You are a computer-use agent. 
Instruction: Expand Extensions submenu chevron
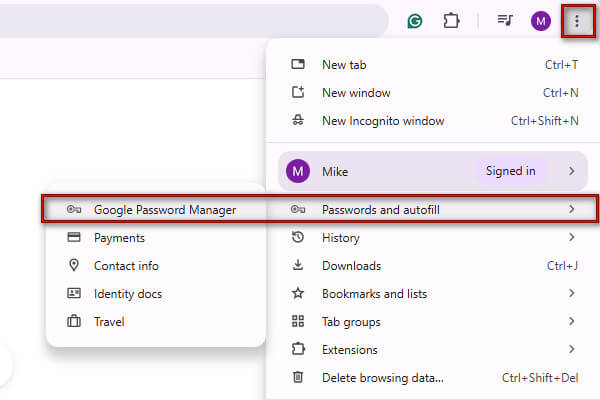click(571, 349)
